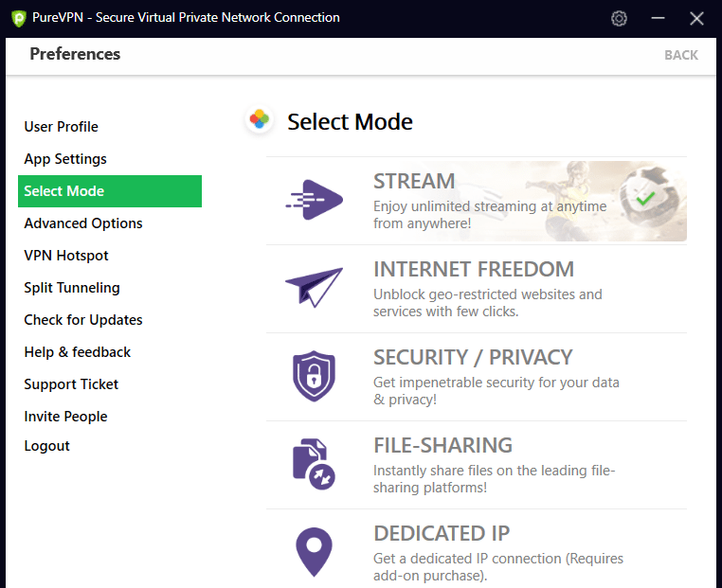Click the green checkmark on Stream mode
Image resolution: width=722 pixels, height=588 pixels.
pos(645,199)
